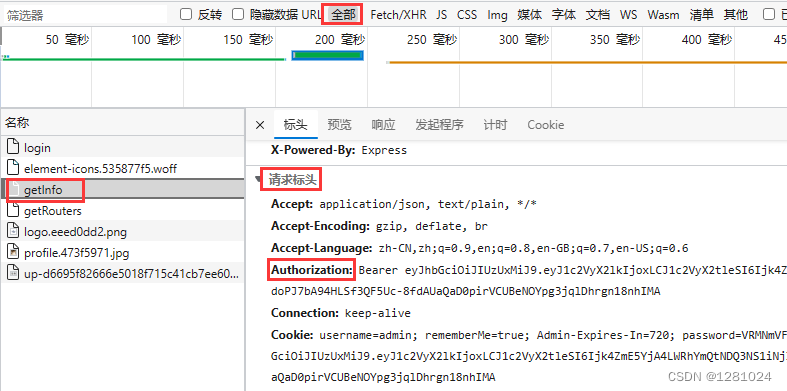Switch to the 发起程序 tab
This screenshot has width=787, height=391.
tap(440, 124)
